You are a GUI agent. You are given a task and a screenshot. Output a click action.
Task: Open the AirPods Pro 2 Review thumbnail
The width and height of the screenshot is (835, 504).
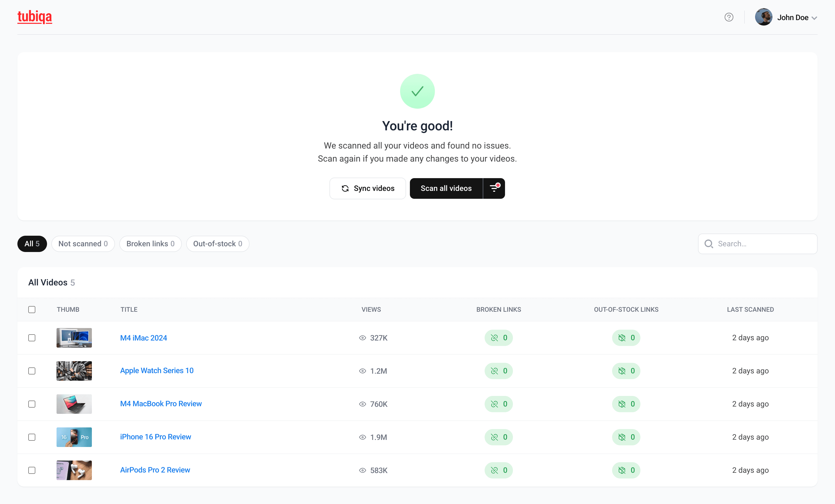74,471
